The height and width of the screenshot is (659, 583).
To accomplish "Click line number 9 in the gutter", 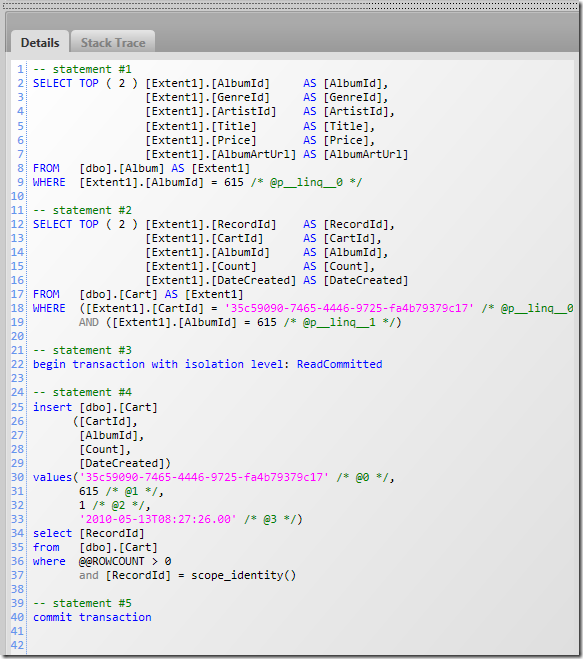I will pyautogui.click(x=21, y=182).
